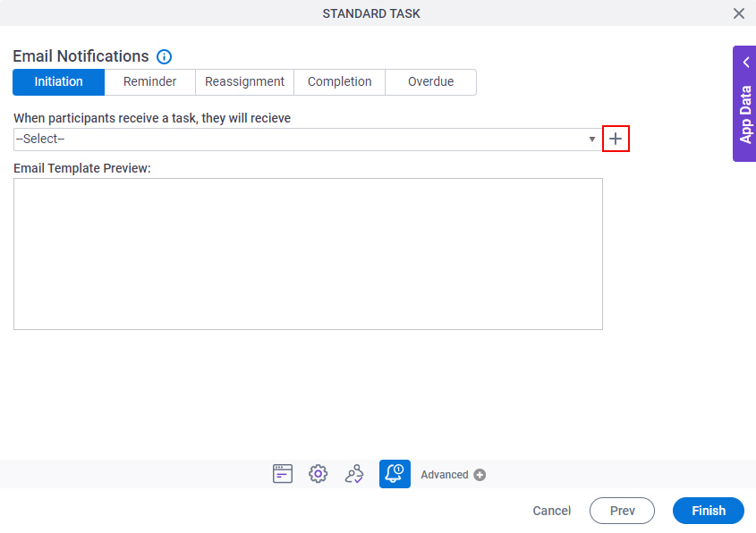This screenshot has width=756, height=533.
Task: Open the gear settings tab icon
Action: [x=319, y=474]
